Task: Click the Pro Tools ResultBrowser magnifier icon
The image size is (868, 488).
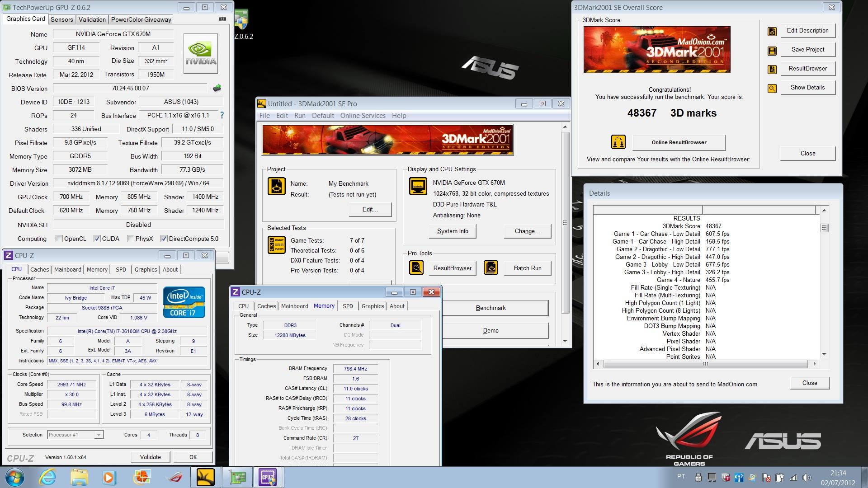Action: [416, 268]
